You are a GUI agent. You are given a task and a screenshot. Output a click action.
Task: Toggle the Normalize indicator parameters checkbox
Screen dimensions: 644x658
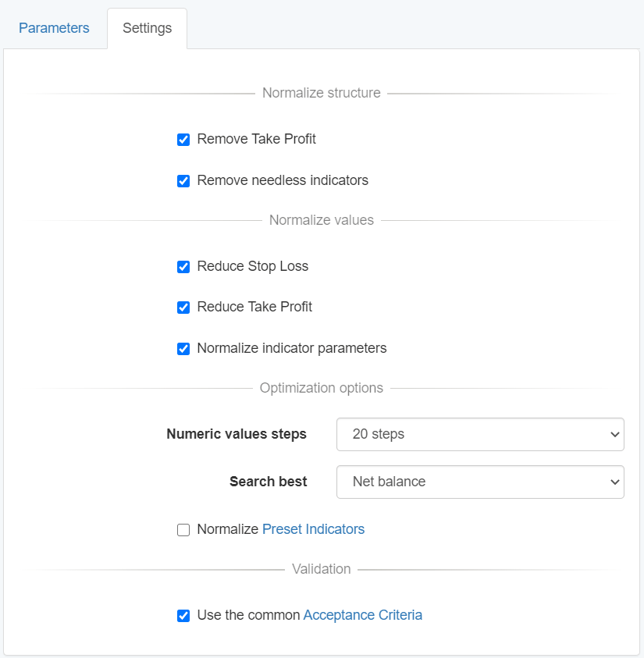point(183,349)
